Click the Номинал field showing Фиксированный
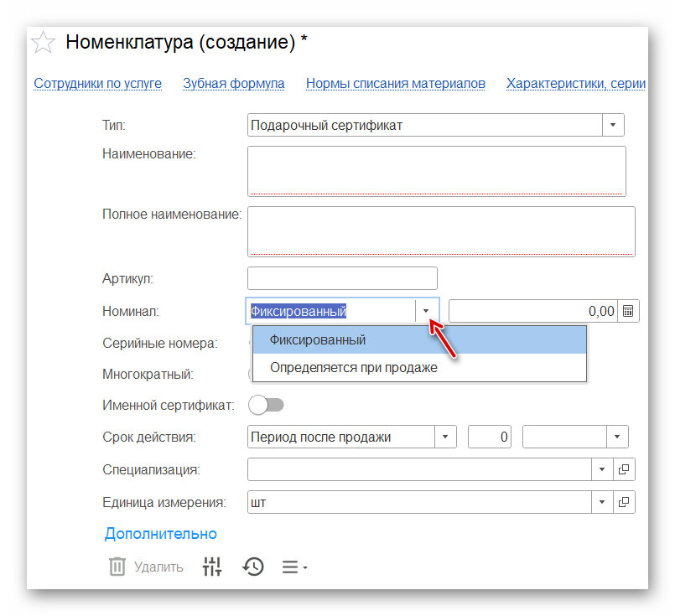Viewport: 675px width, 616px height. [x=331, y=311]
